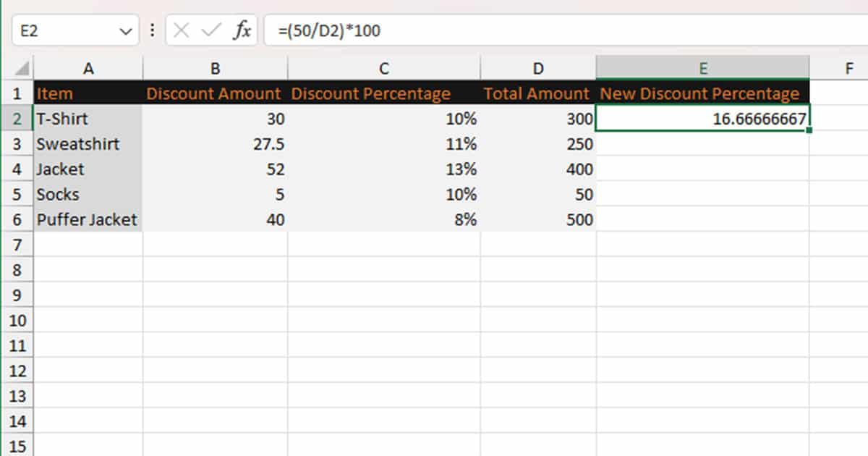Click the Insert Function (fx) icon
The image size is (868, 456).
[x=244, y=30]
